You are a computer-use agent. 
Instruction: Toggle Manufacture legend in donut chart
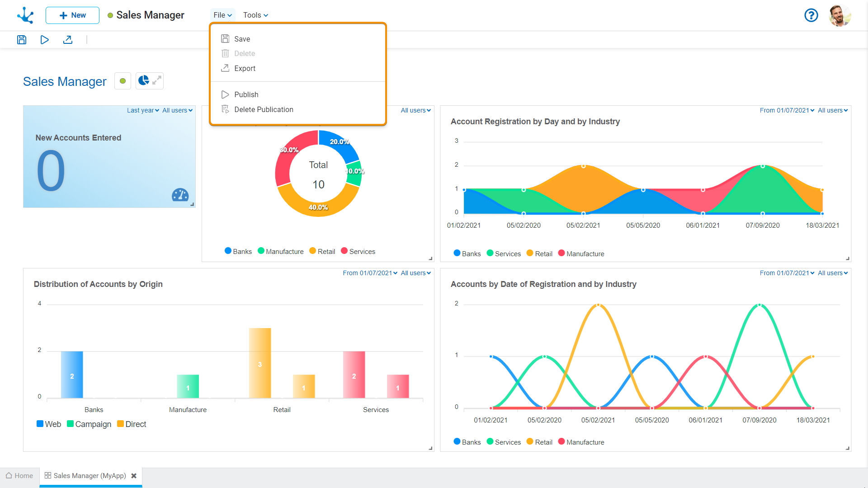[281, 251]
